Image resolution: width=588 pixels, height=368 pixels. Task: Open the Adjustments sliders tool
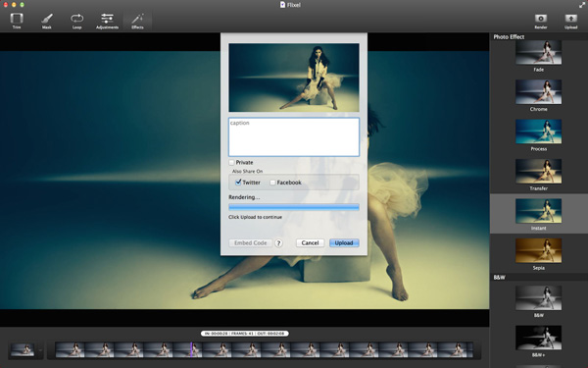[x=107, y=21]
